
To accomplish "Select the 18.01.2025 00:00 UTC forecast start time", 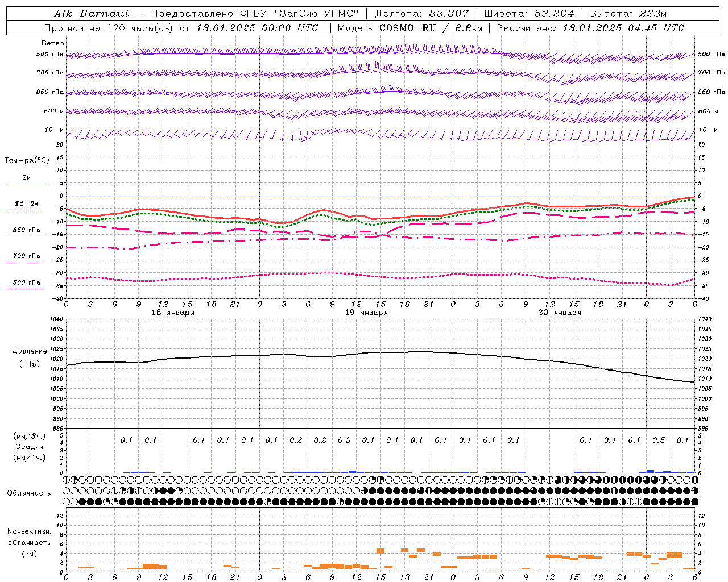I will pos(257,28).
